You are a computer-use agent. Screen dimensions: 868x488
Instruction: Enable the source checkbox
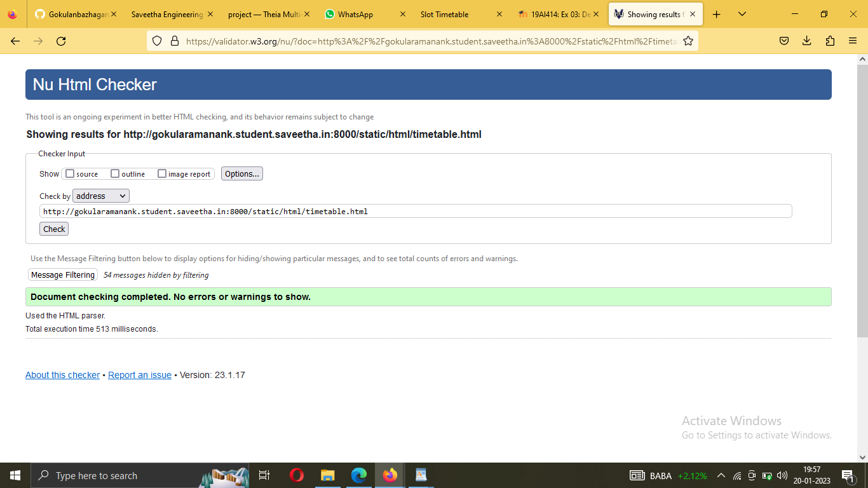coord(69,173)
